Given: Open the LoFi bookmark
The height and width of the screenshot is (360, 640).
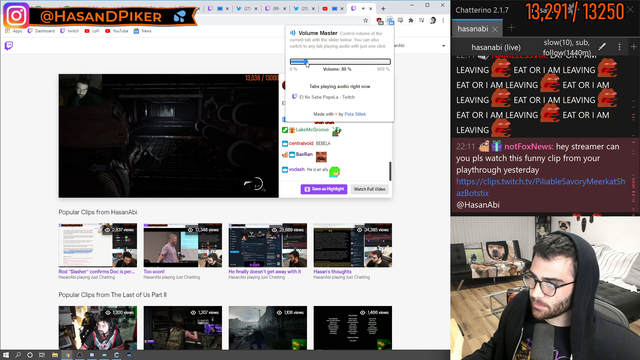Looking at the screenshot, I should click(x=92, y=31).
